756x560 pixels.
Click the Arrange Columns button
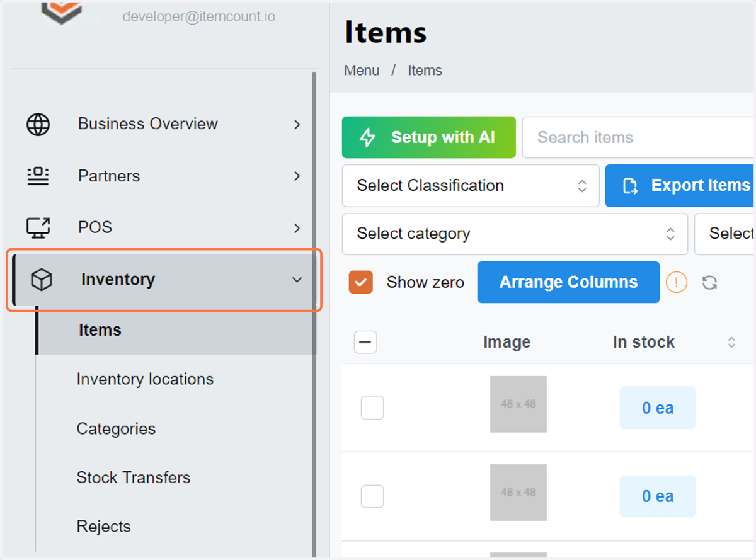point(568,282)
